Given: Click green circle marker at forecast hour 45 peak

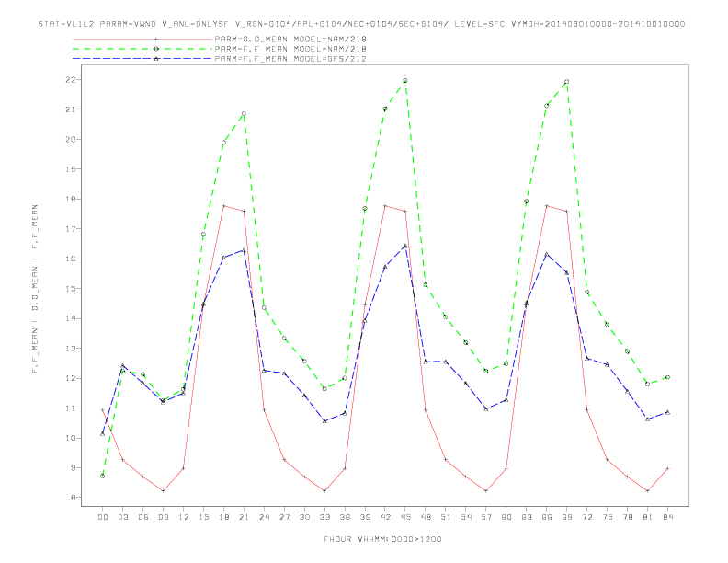Looking at the screenshot, I should click(x=405, y=81).
